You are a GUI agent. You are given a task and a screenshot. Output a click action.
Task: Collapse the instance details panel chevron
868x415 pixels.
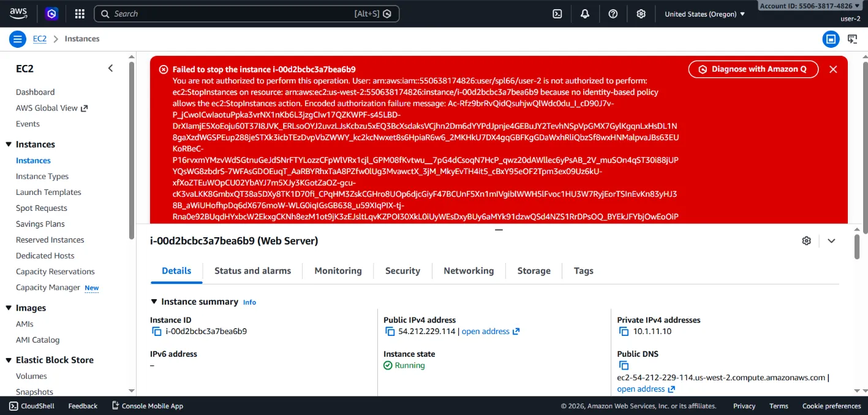831,241
